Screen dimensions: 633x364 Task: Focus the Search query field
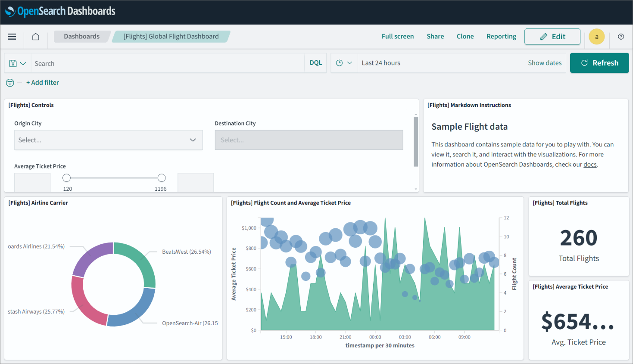167,63
